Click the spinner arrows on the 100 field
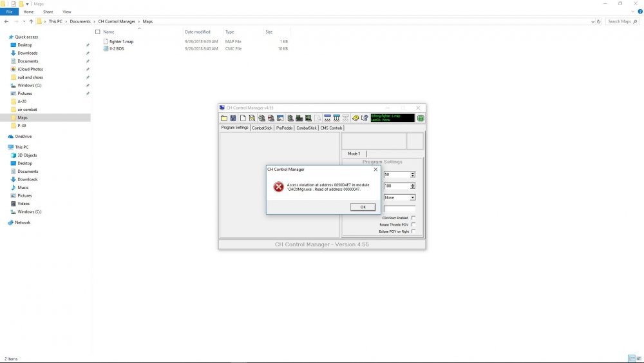Screen dimensions: 644x363 pyautogui.click(x=412, y=186)
